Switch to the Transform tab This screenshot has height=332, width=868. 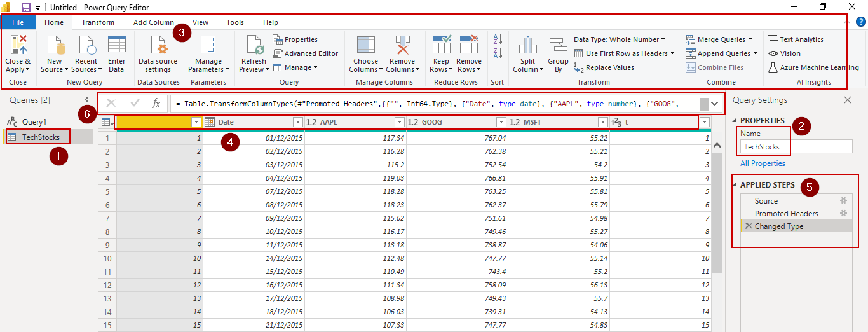98,22
